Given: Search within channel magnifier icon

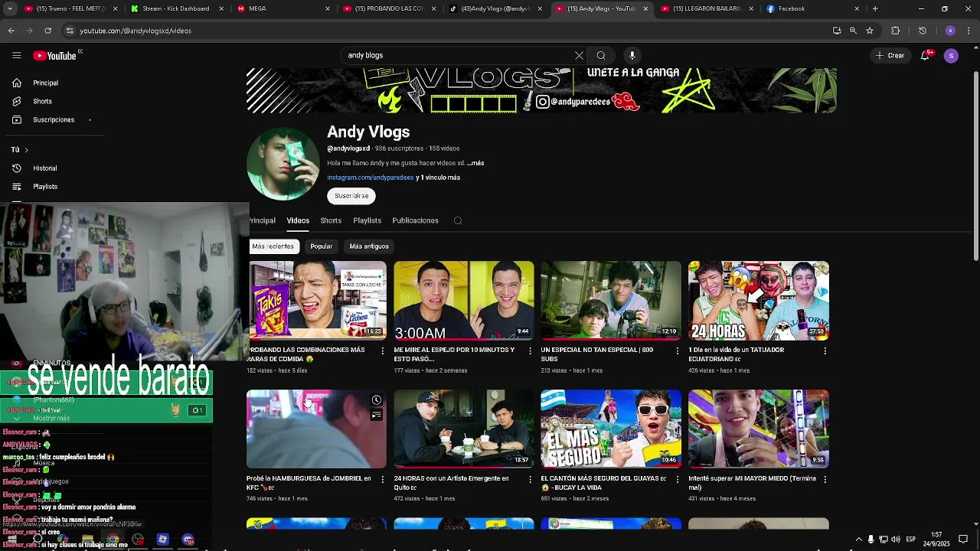Looking at the screenshot, I should pos(458,220).
